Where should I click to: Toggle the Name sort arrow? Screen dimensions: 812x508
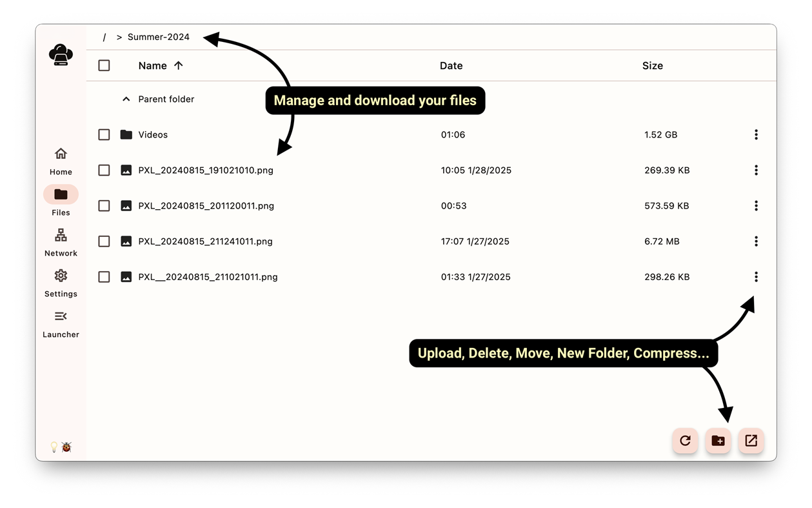pos(179,65)
